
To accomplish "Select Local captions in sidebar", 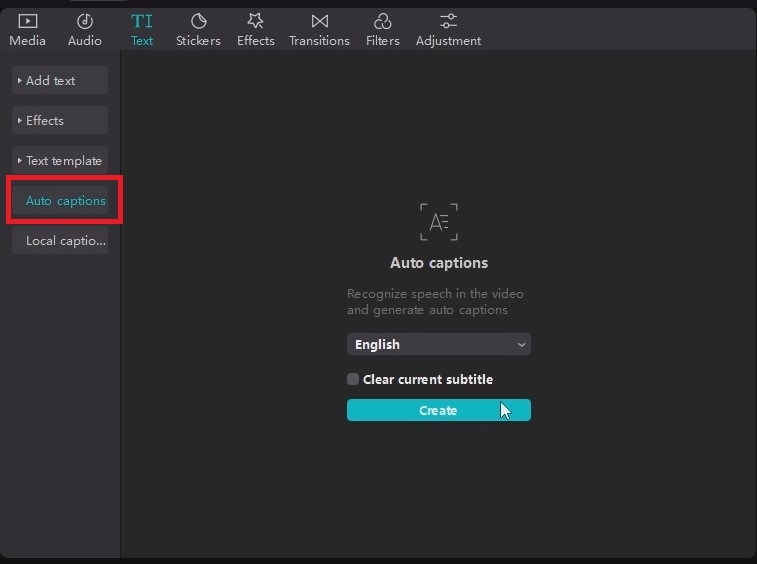I will (60, 240).
